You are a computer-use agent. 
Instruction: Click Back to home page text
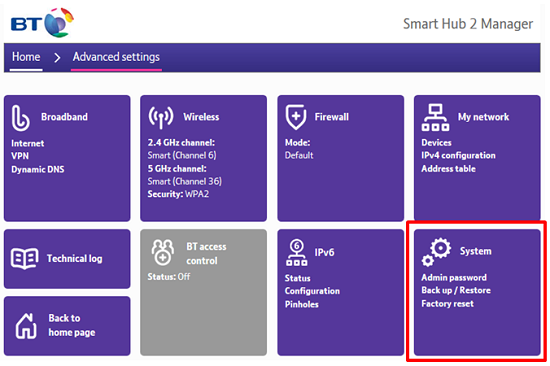(x=72, y=325)
